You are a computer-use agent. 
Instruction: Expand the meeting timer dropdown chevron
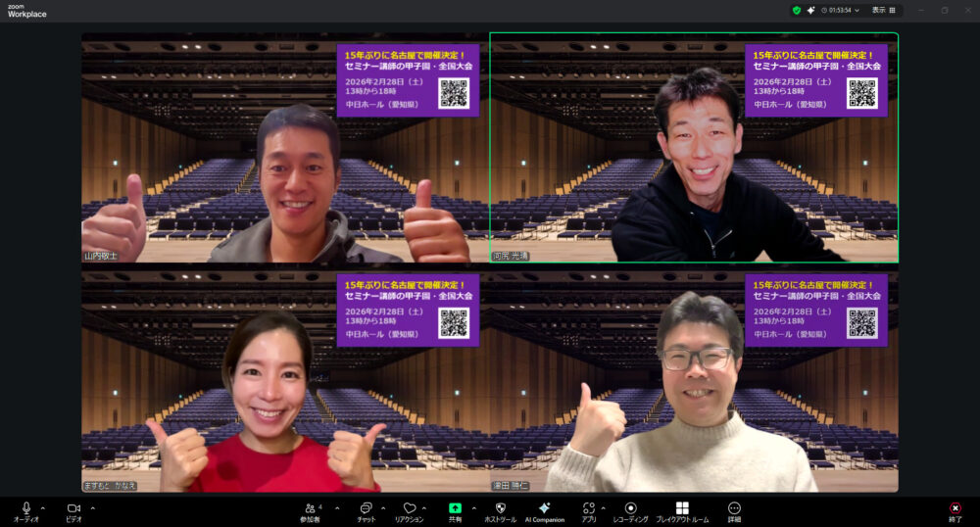click(x=857, y=10)
